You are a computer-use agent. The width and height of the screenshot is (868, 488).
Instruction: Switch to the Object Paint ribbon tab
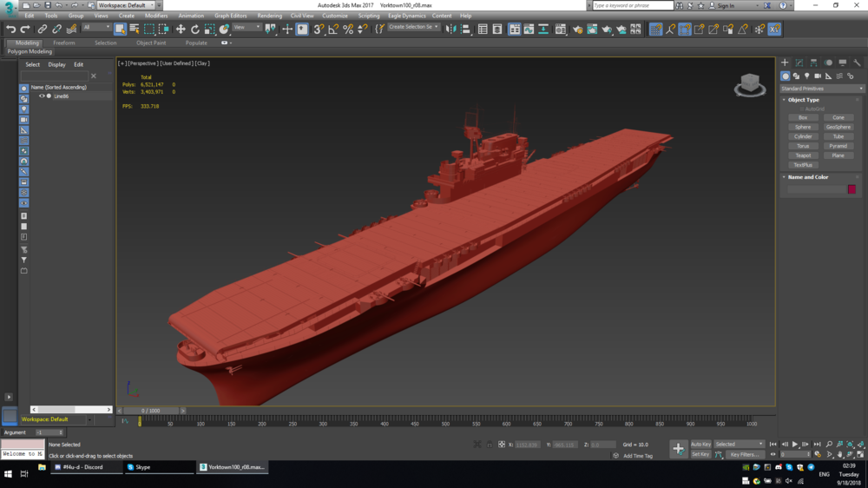150,43
